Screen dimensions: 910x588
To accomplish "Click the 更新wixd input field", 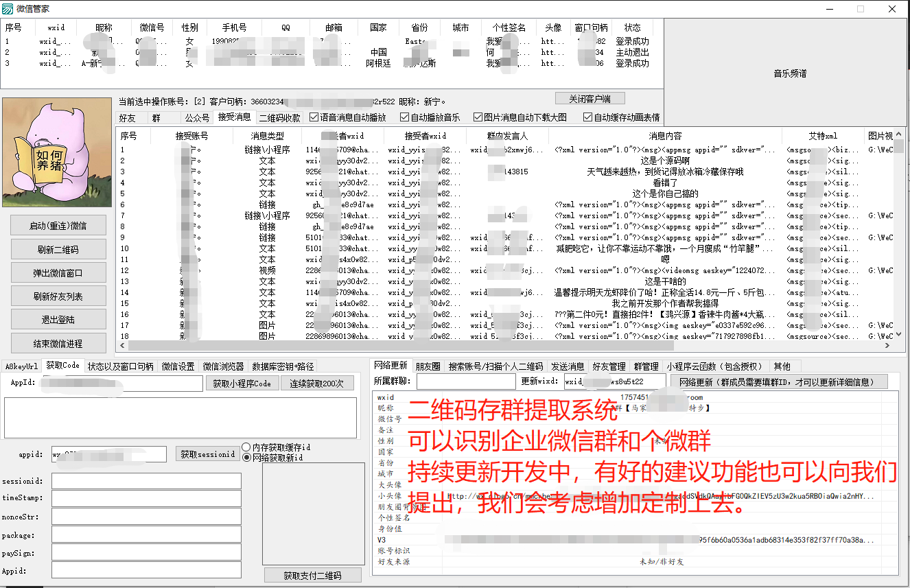I will point(615,381).
